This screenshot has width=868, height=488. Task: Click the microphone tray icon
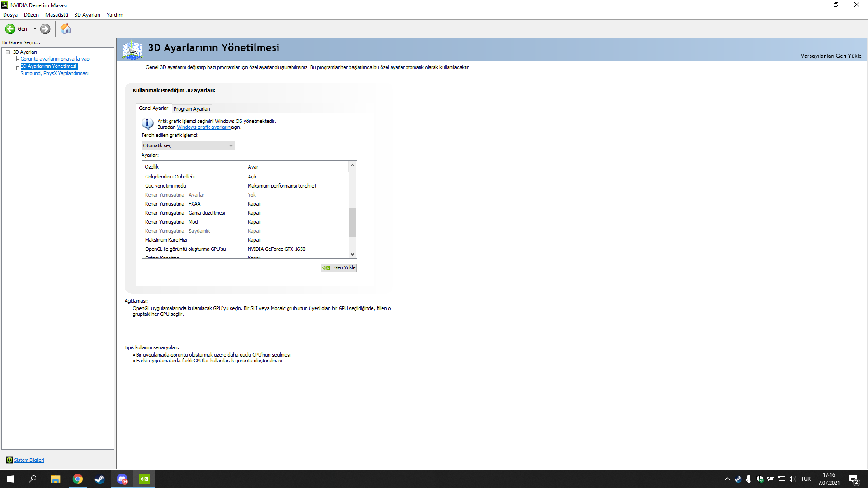[x=749, y=479]
